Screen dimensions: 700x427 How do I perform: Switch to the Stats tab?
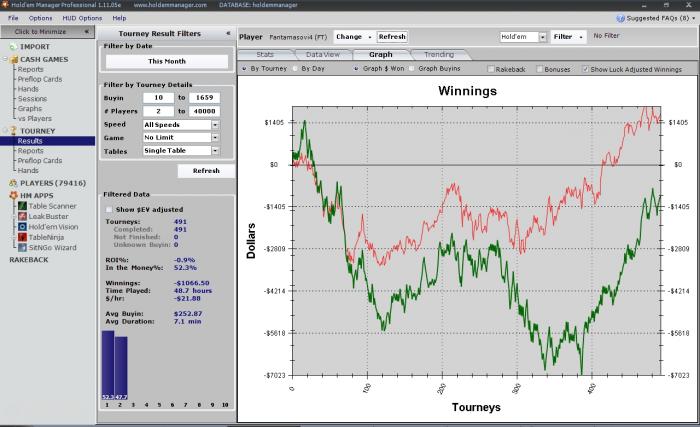265,54
